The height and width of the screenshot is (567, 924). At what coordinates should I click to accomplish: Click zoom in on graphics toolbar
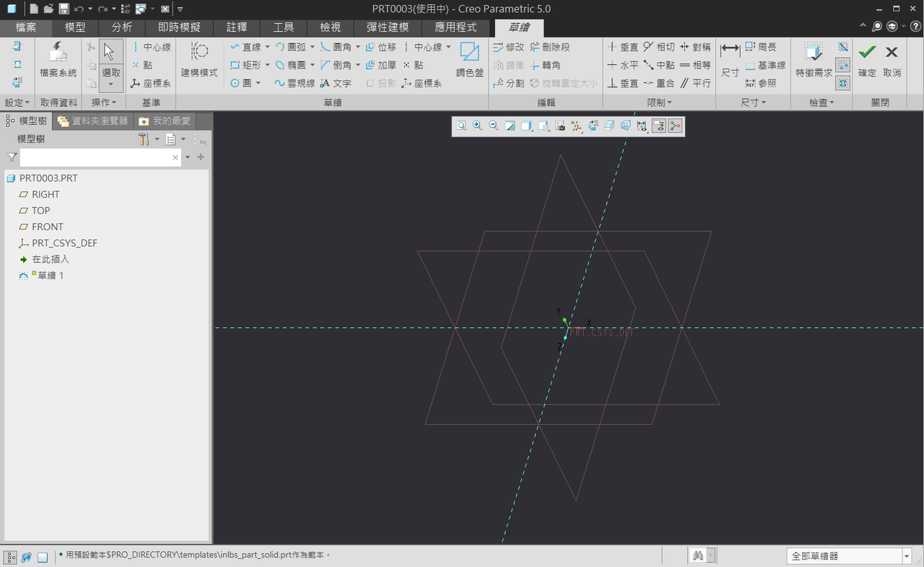(x=477, y=126)
